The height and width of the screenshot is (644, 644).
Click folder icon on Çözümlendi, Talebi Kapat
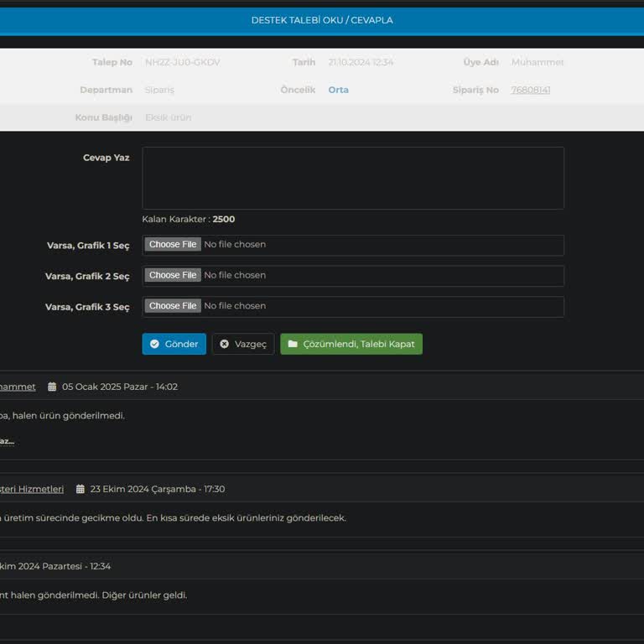[x=293, y=345]
